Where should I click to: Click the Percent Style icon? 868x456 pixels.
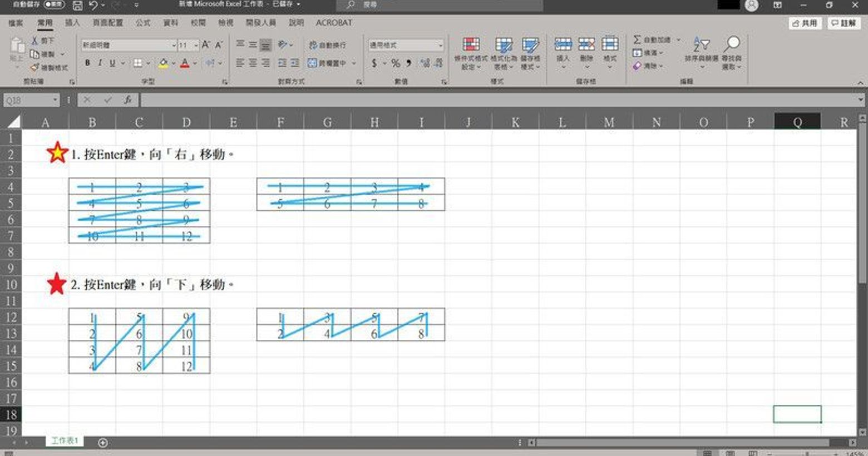tap(396, 63)
